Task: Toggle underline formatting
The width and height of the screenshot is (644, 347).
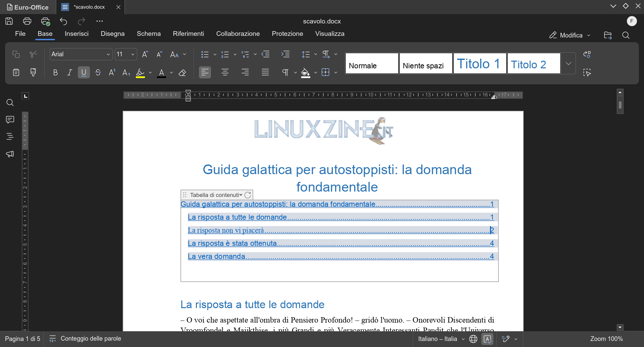Action: pyautogui.click(x=84, y=72)
